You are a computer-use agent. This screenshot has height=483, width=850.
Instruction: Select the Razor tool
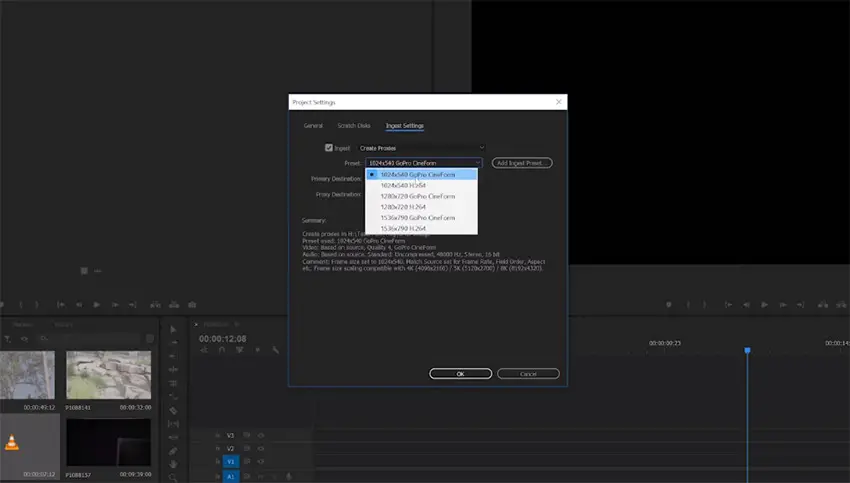click(173, 410)
